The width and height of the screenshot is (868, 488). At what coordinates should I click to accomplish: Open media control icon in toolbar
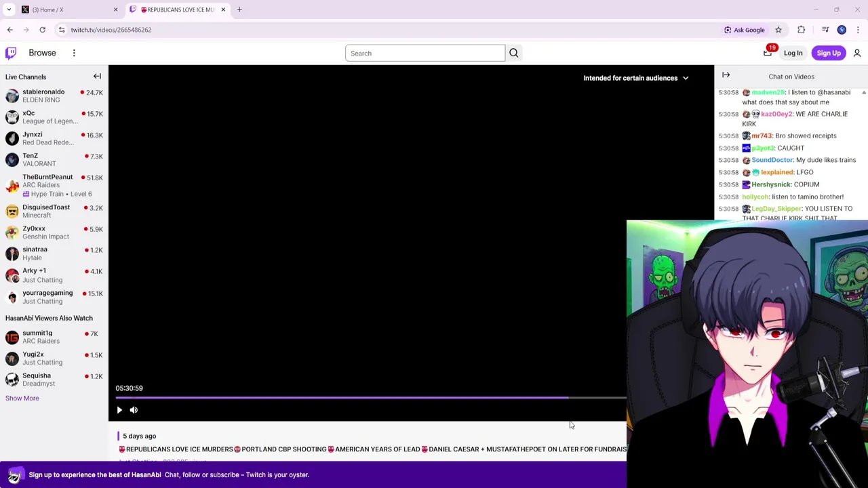(825, 30)
